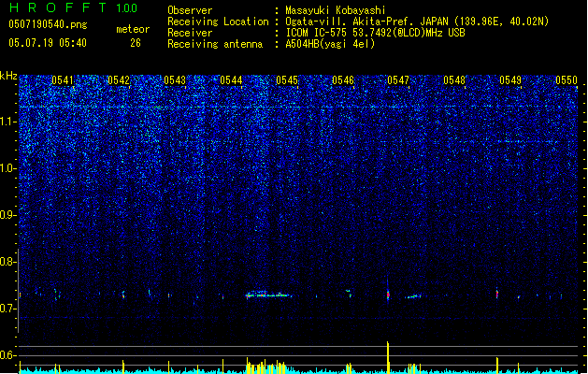Click time marker 0549
This screenshot has height=374, width=588.
(x=510, y=80)
